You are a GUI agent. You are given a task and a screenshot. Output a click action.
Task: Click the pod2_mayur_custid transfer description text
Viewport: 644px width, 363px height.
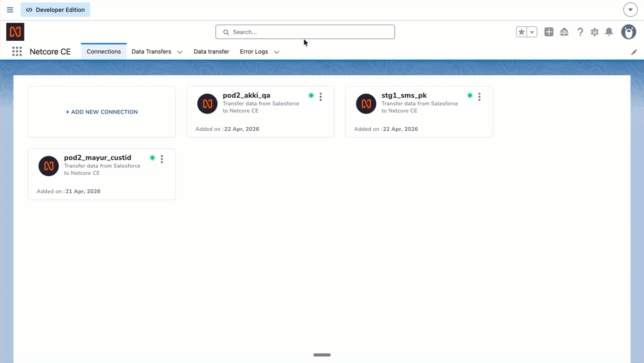102,169
